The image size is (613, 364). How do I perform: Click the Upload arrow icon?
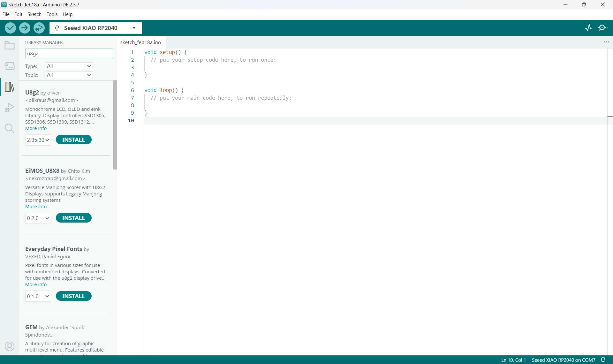pyautogui.click(x=25, y=28)
